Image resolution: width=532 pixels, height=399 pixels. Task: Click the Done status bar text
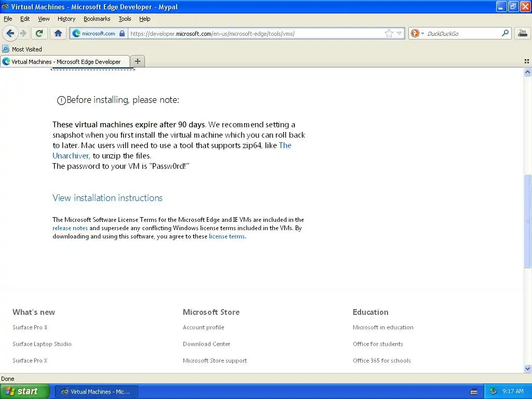[x=7, y=379]
